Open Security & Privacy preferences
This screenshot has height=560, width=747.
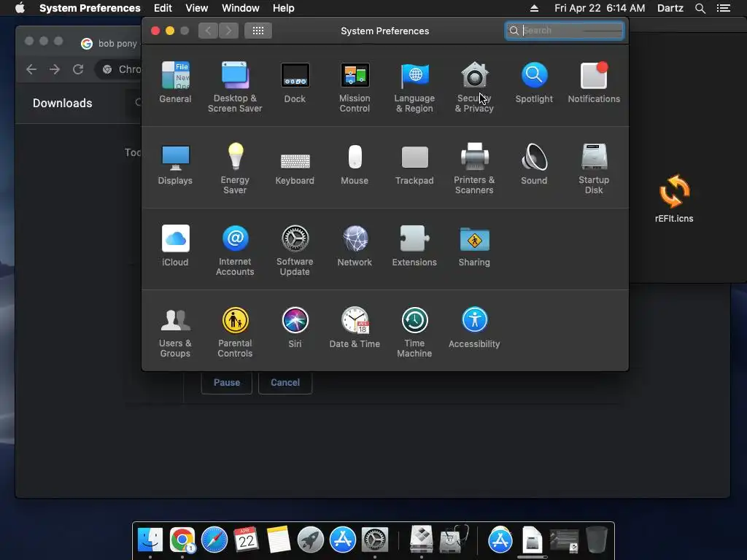tap(474, 87)
